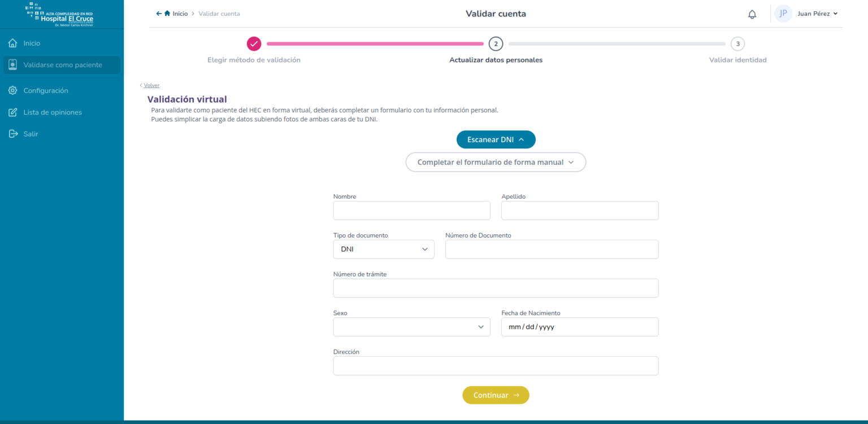
Task: Click the back arrow next to Inicio breadcrumb
Action: (x=158, y=13)
